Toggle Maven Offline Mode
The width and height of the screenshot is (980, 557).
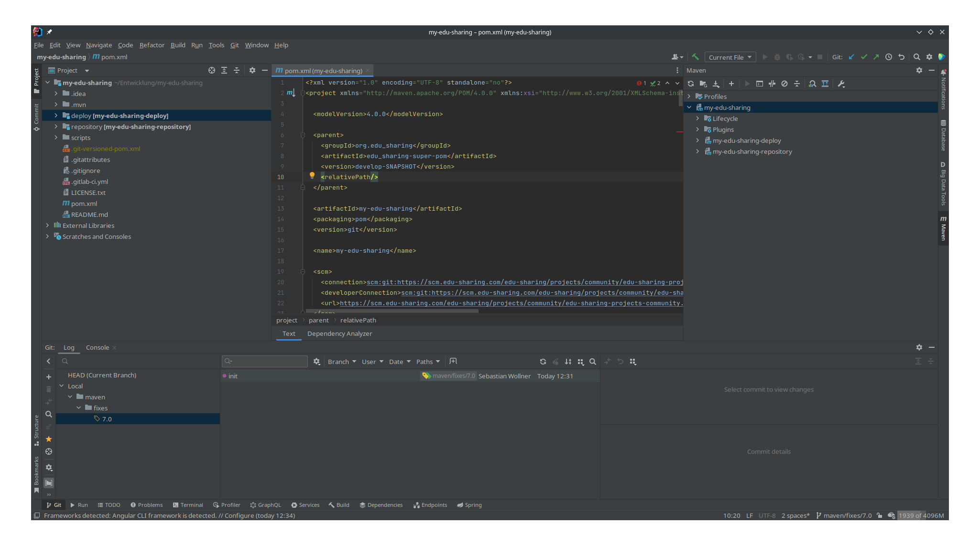[x=772, y=84]
